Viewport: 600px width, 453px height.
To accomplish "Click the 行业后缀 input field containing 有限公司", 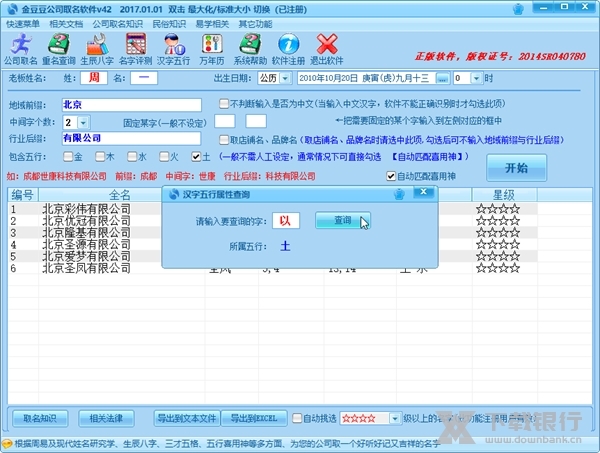I will coord(131,139).
